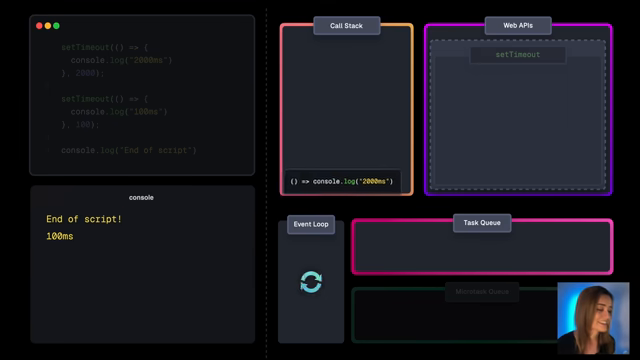The width and height of the screenshot is (640, 360).
Task: Click the presenter webcam thumbnail
Action: tap(593, 318)
